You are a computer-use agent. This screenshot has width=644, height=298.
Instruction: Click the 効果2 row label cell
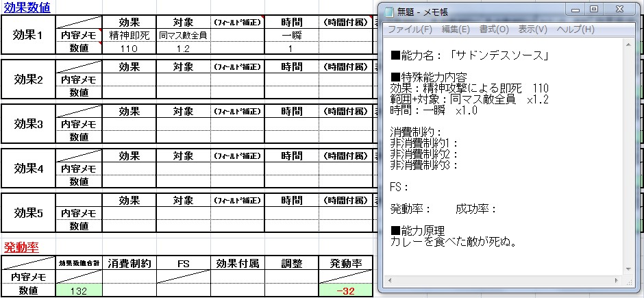pyautogui.click(x=29, y=79)
